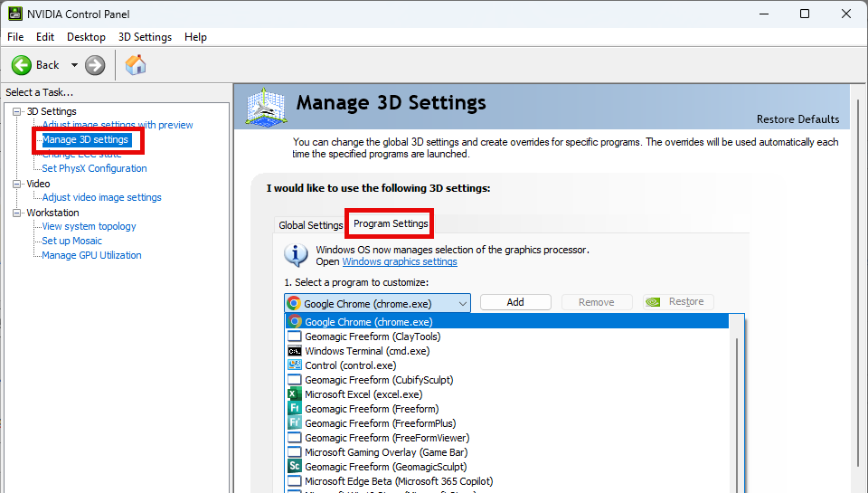Image resolution: width=868 pixels, height=493 pixels.
Task: Open the Back history dropdown arrow
Action: pos(74,65)
